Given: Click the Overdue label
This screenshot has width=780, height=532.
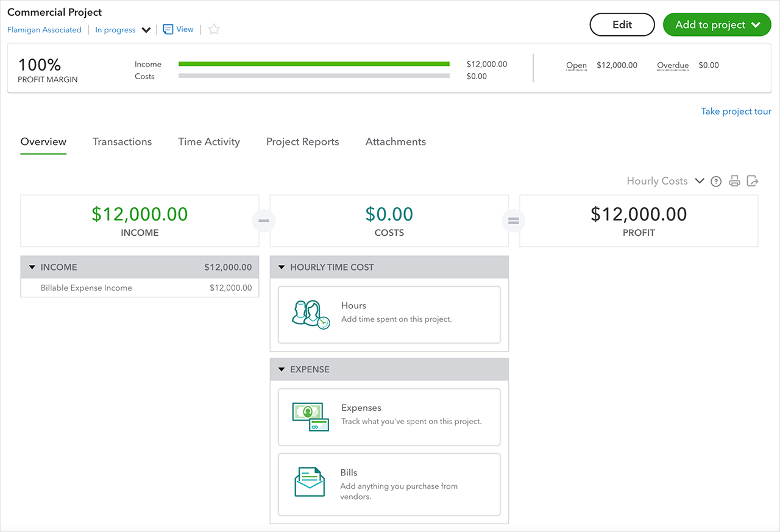Looking at the screenshot, I should pos(673,65).
